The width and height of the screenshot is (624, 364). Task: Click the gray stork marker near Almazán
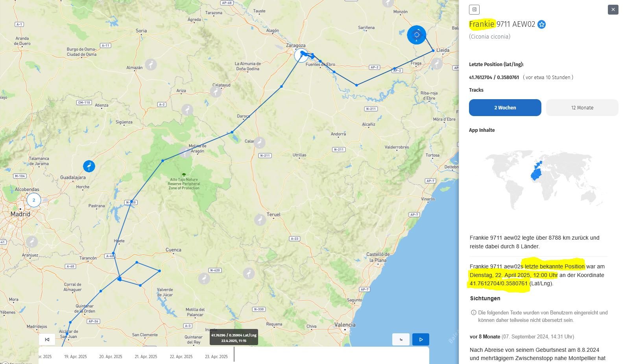[x=151, y=65]
